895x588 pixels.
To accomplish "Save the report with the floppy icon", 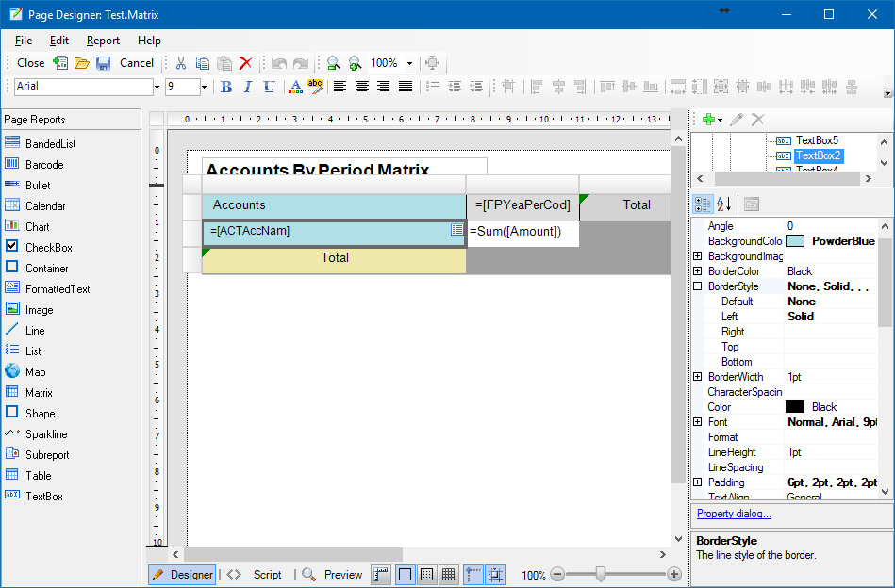I will [103, 63].
